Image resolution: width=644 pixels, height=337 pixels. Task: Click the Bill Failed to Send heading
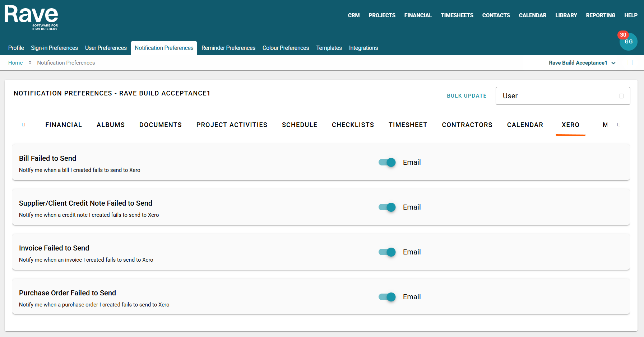coord(47,158)
